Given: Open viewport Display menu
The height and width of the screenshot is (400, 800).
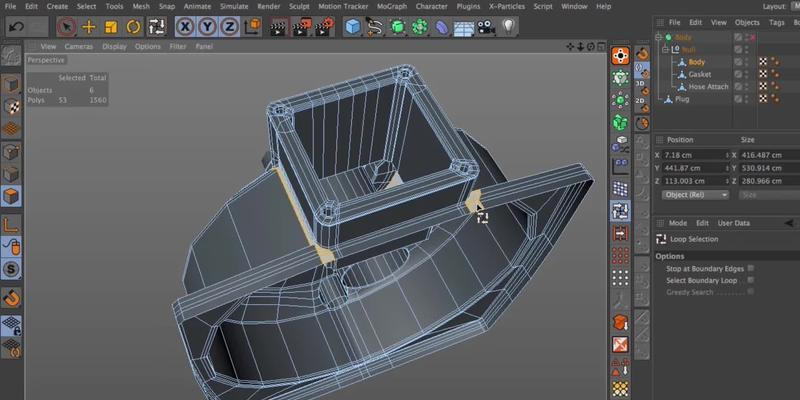Looking at the screenshot, I should coord(114,46).
